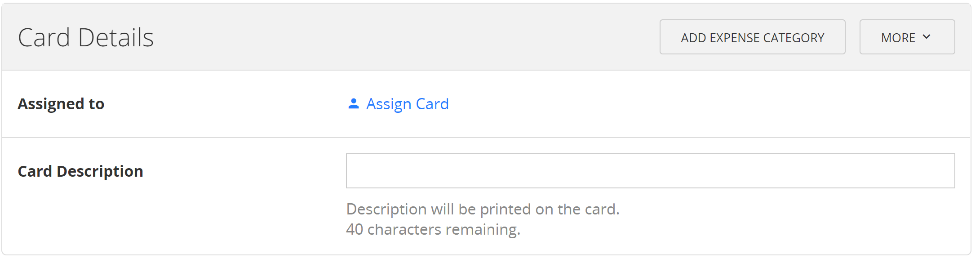Click the 'Description will be printed' hint text
The height and width of the screenshot is (263, 980).
point(483,209)
